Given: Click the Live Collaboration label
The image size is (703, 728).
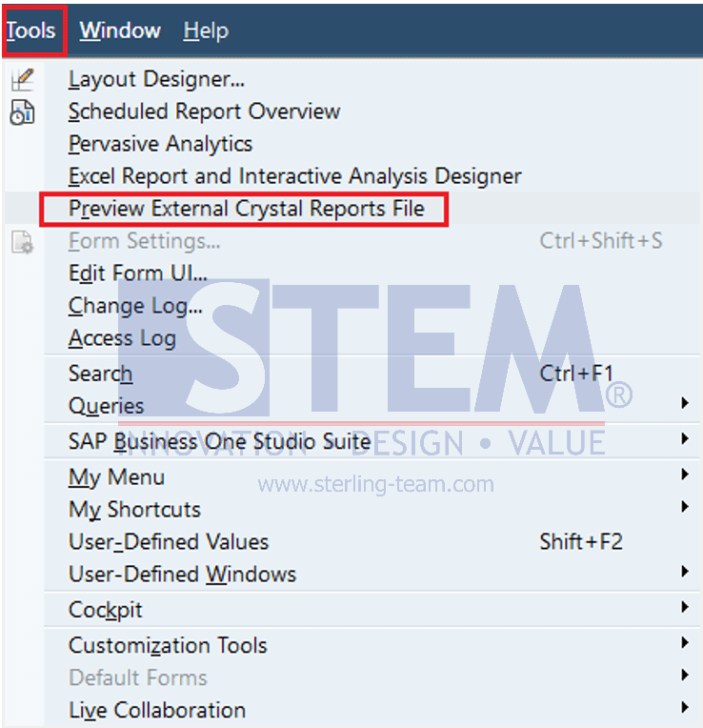Looking at the screenshot, I should [157, 710].
